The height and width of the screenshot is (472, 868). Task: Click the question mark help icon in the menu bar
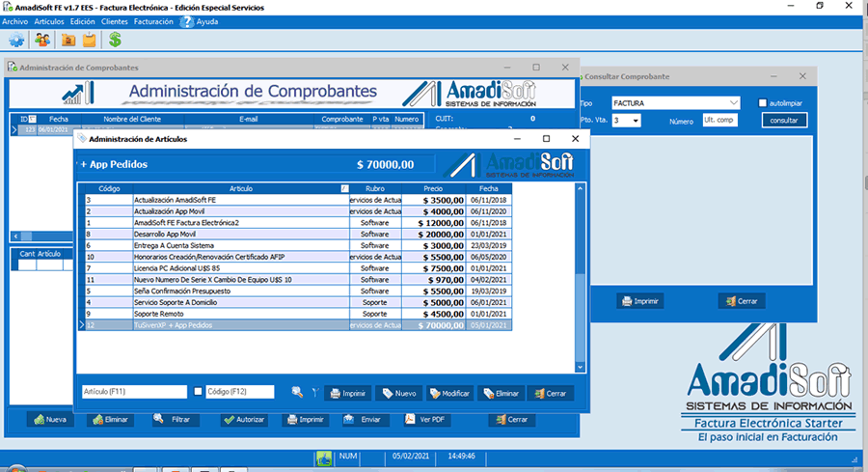tap(187, 21)
